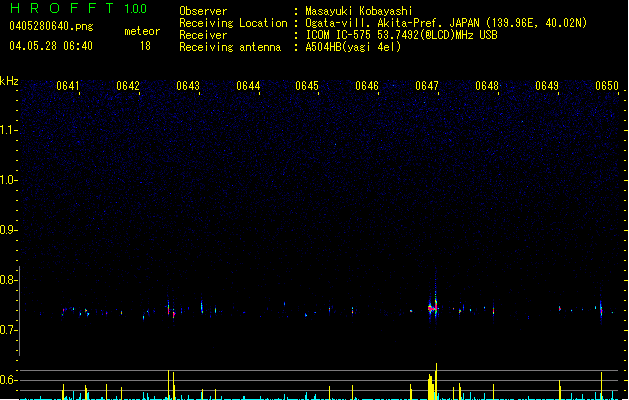Click the ICOM IC-575 receiver text
The width and height of the screenshot is (629, 400).
402,35
